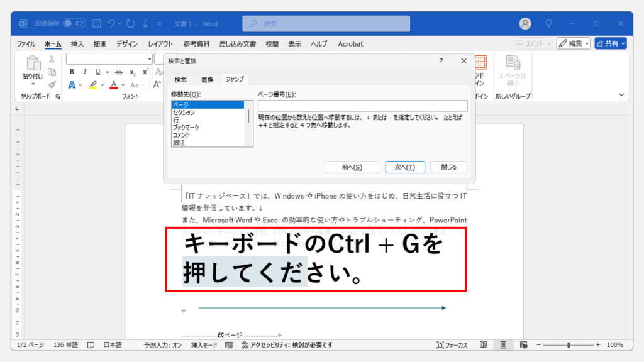Switch to Read Mode view in status bar
The width and height of the screenshot is (644, 362).
pyautogui.click(x=483, y=345)
